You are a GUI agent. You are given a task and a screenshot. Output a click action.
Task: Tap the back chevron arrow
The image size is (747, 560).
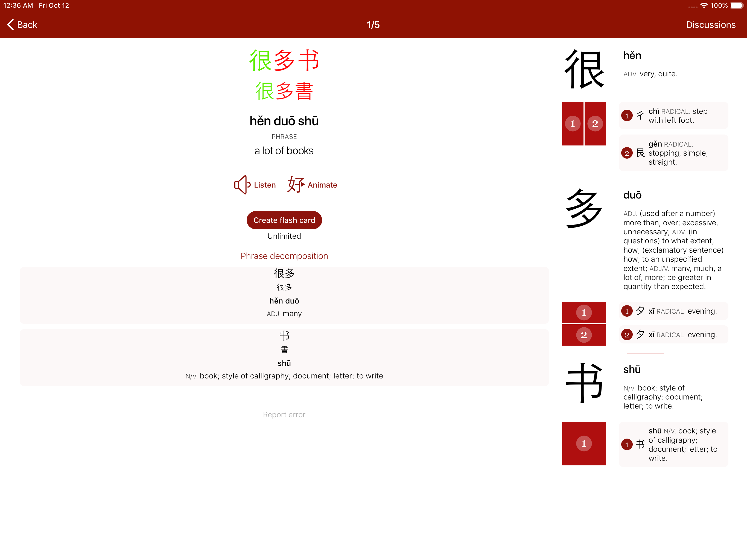coord(10,25)
